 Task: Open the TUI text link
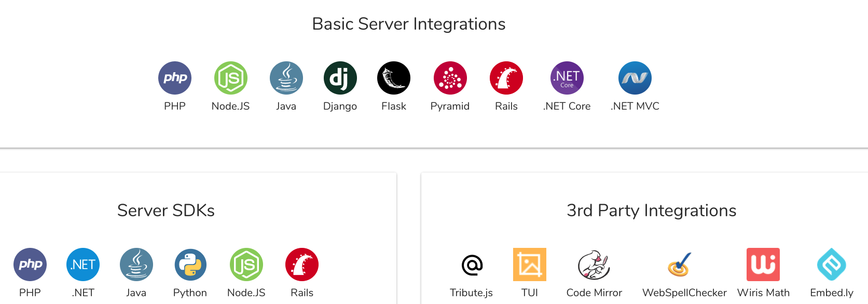coord(530,293)
